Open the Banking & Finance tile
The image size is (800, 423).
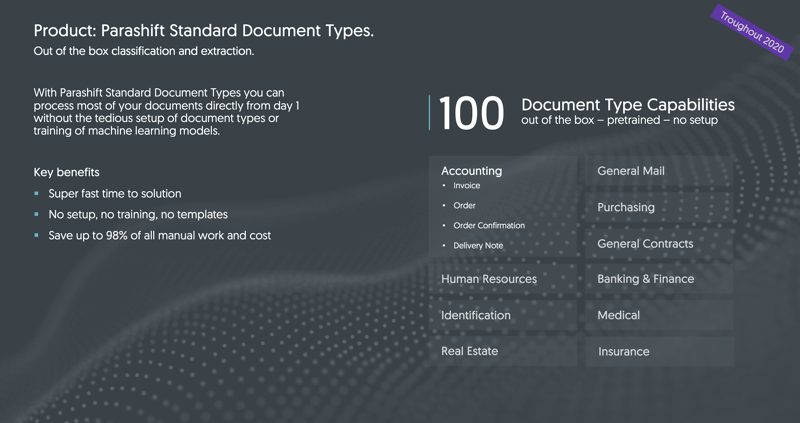click(x=660, y=279)
